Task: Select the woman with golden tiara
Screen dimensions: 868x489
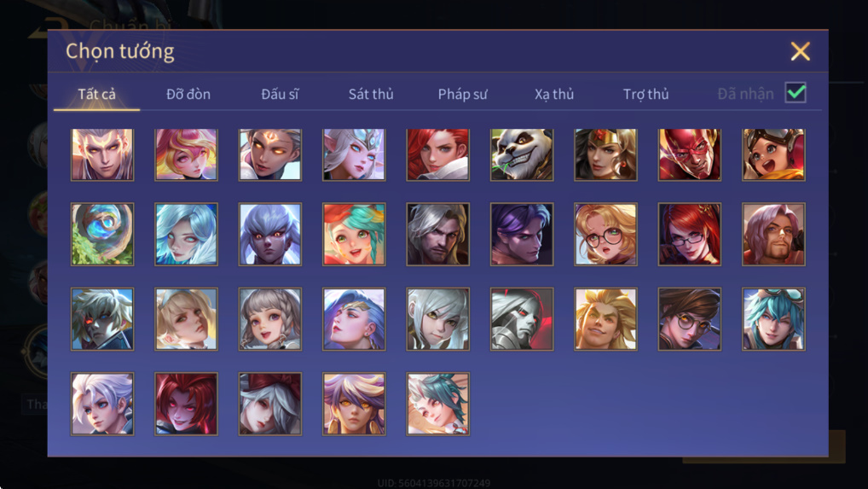Action: (605, 154)
